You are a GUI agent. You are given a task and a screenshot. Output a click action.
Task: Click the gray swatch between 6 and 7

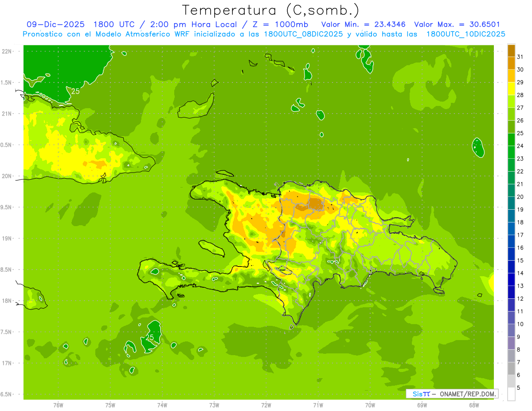(x=511, y=368)
